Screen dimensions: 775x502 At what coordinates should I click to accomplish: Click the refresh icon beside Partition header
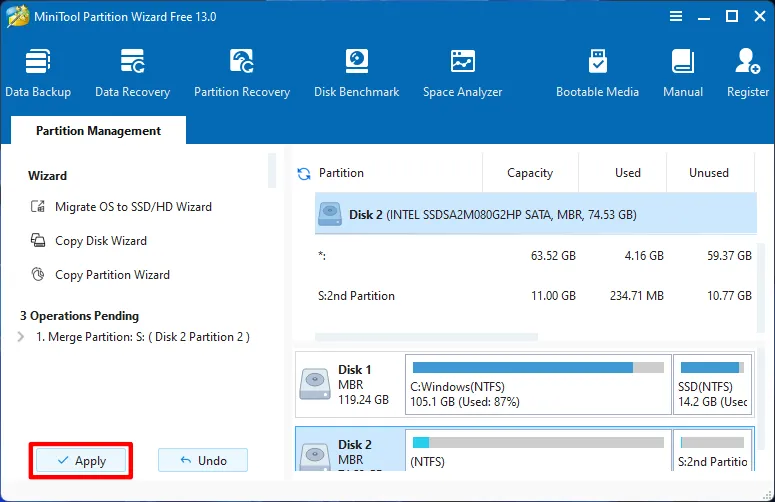click(x=303, y=173)
